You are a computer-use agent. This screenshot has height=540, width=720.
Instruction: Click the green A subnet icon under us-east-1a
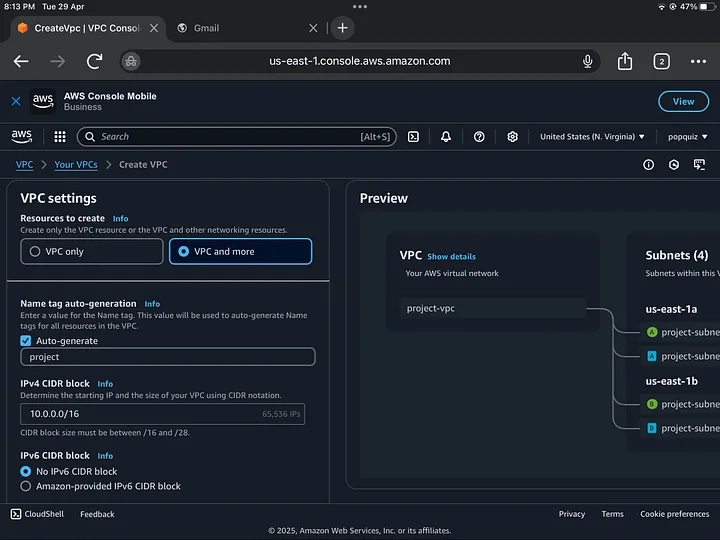[652, 332]
